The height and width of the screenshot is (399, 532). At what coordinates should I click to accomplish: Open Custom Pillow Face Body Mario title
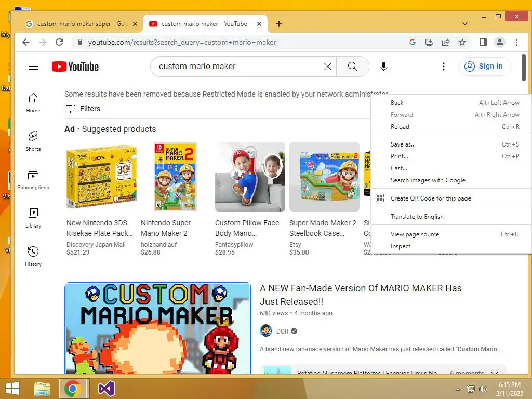(247, 228)
